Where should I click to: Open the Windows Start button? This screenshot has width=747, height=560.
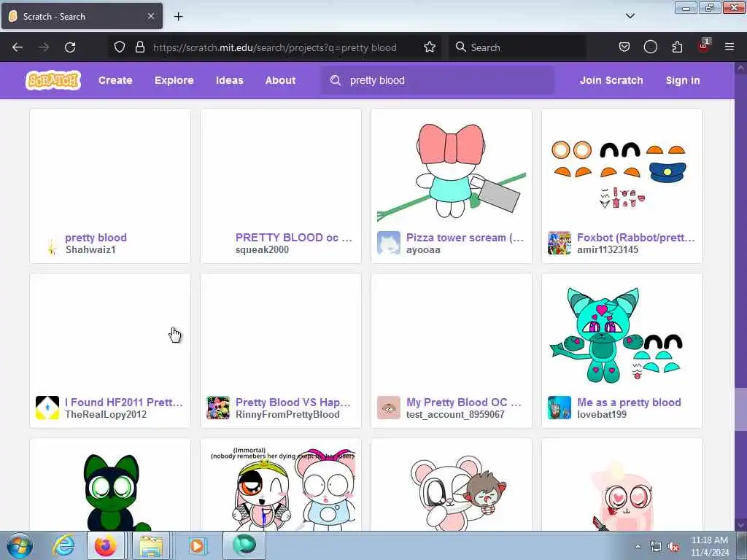[20, 545]
